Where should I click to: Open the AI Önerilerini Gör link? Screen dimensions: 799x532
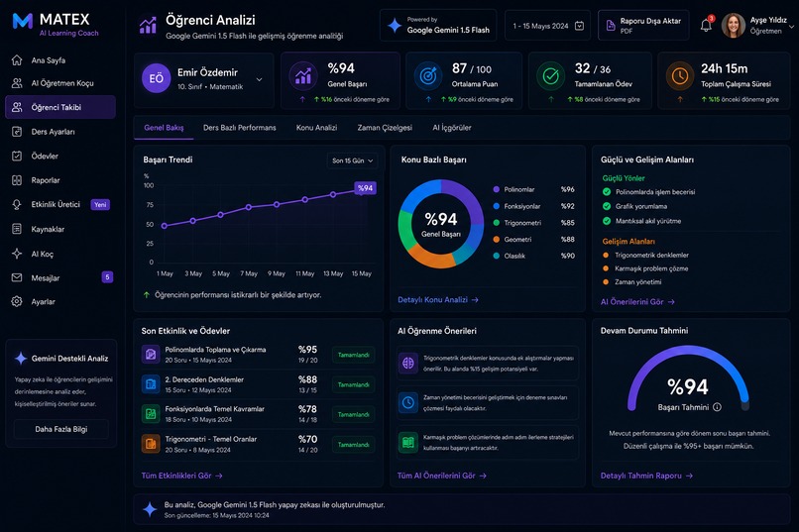pos(637,302)
